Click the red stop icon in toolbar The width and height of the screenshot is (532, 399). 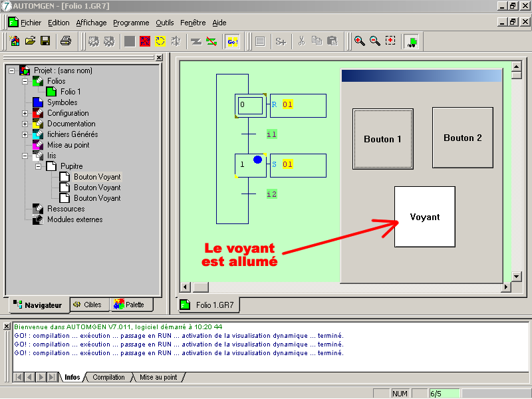[x=144, y=41]
